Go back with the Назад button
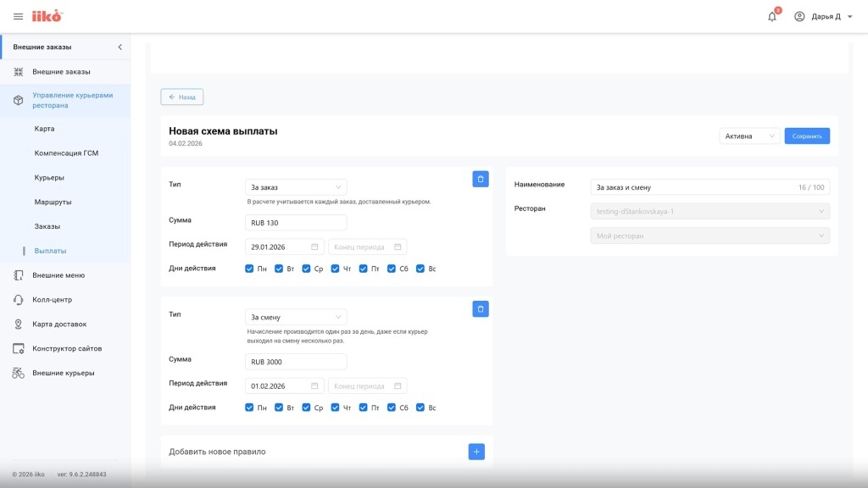868x488 pixels. pos(182,97)
